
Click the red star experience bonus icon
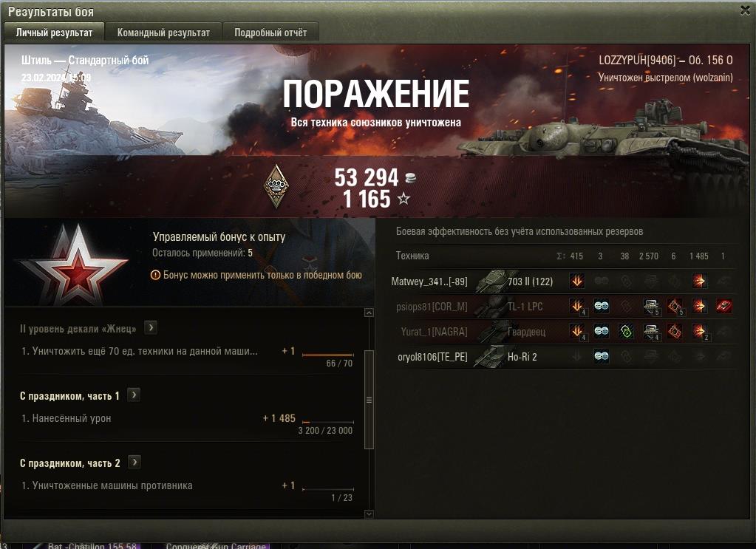click(x=74, y=265)
